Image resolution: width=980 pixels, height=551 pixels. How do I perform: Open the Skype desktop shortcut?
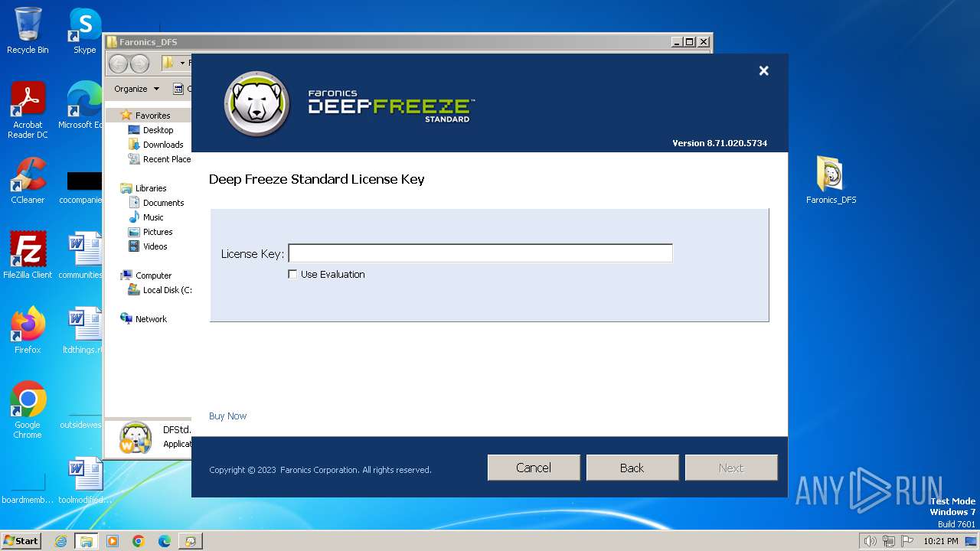pyautogui.click(x=84, y=31)
